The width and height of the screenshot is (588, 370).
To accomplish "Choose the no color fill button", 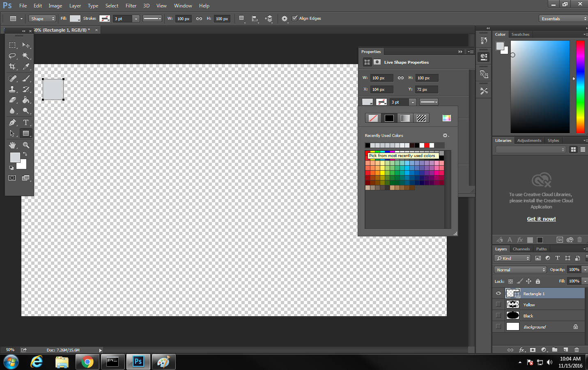I will 373,118.
